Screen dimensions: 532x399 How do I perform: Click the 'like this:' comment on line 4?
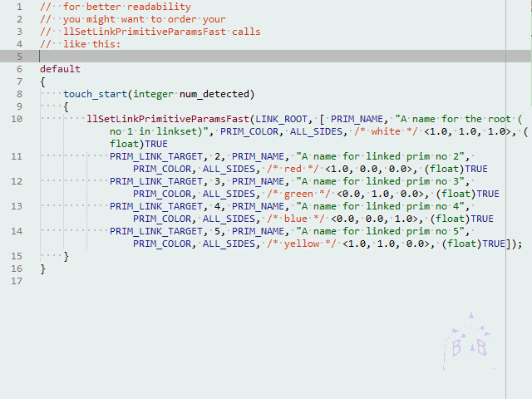91,44
